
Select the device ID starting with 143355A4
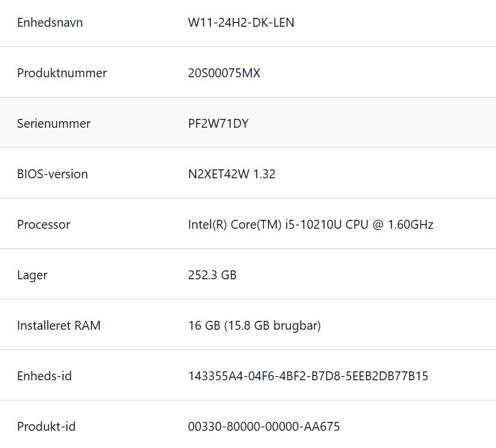click(308, 376)
